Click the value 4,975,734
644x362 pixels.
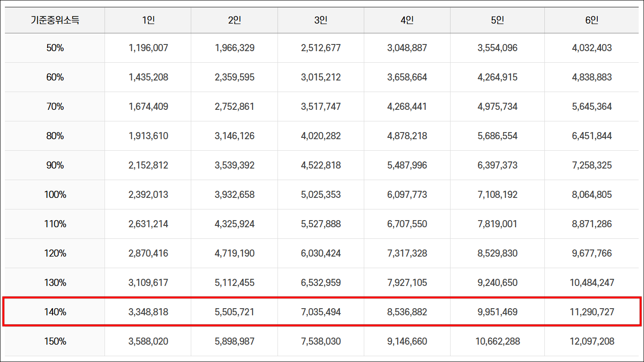(x=498, y=107)
